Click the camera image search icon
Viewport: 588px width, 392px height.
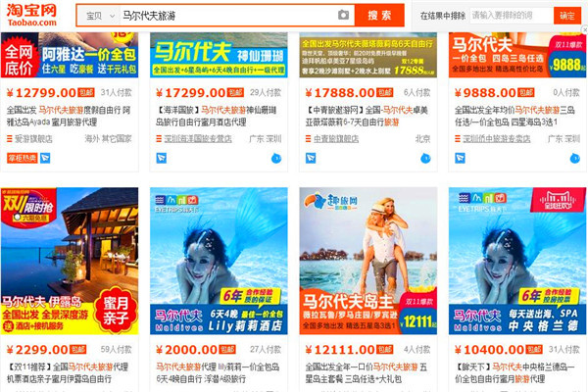click(344, 16)
